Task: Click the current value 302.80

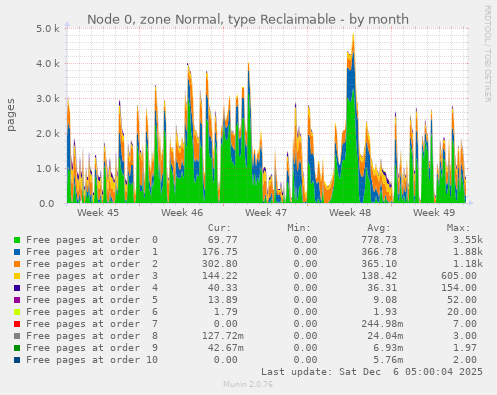Action: (220, 264)
